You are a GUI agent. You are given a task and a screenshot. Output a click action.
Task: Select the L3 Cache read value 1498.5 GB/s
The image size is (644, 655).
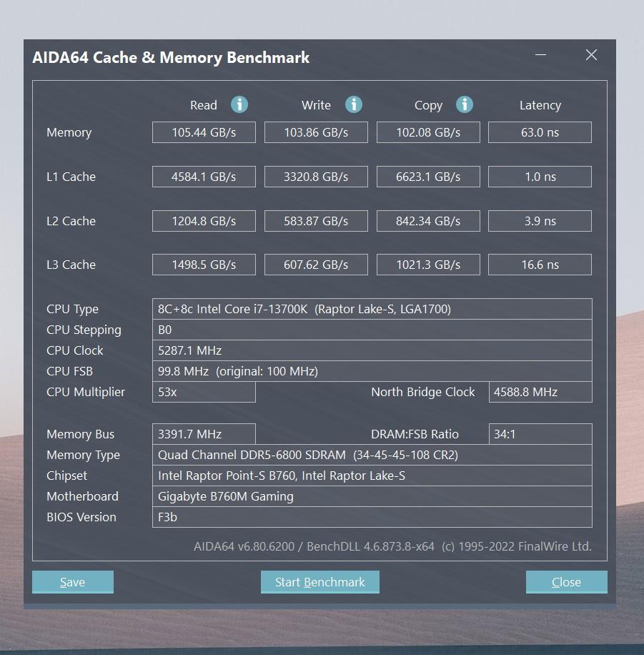(204, 265)
